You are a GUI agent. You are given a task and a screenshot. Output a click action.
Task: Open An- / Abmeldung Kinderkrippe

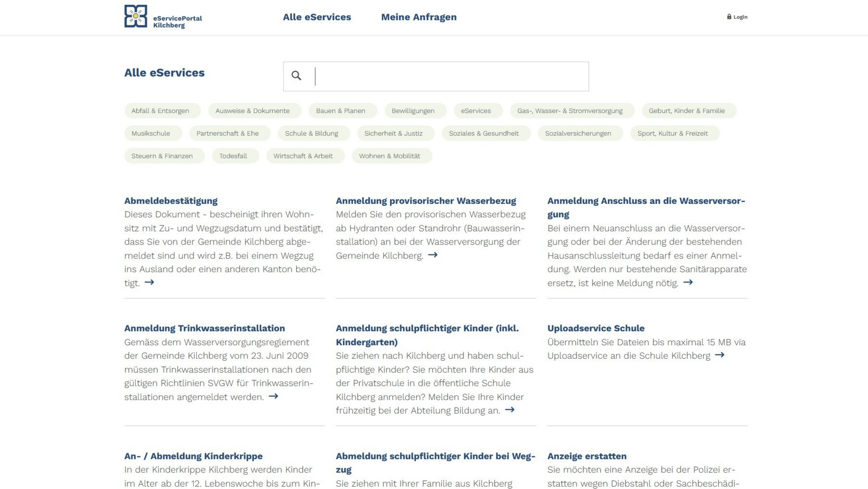[193, 456]
